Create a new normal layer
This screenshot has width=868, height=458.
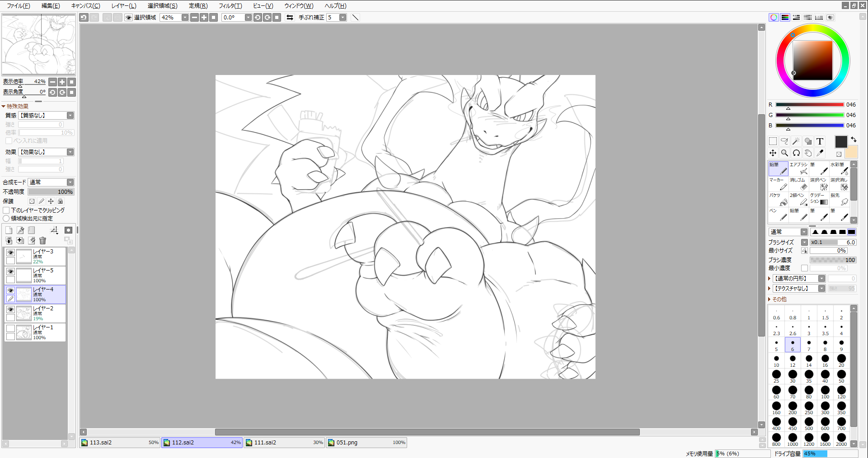pos(9,230)
